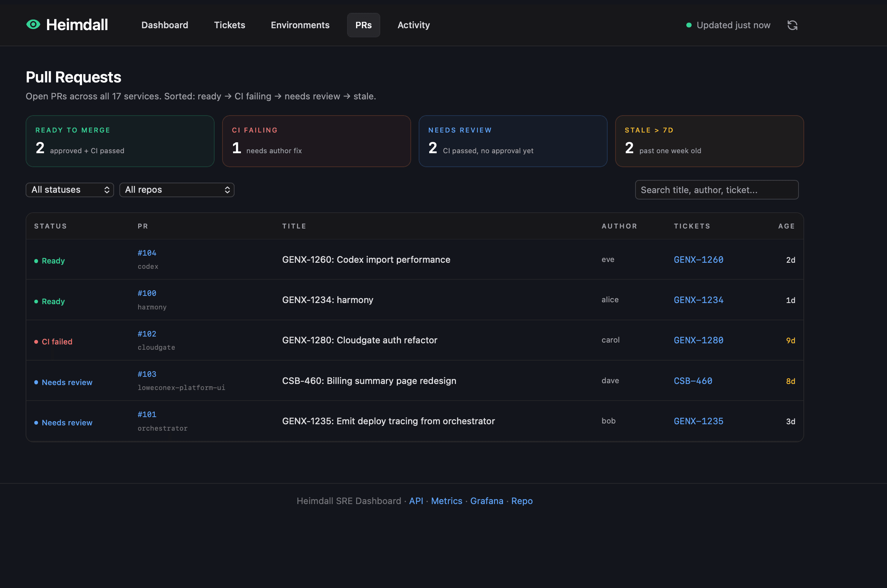
Task: Click title GENX-1260: Codex import performance
Action: 366,260
